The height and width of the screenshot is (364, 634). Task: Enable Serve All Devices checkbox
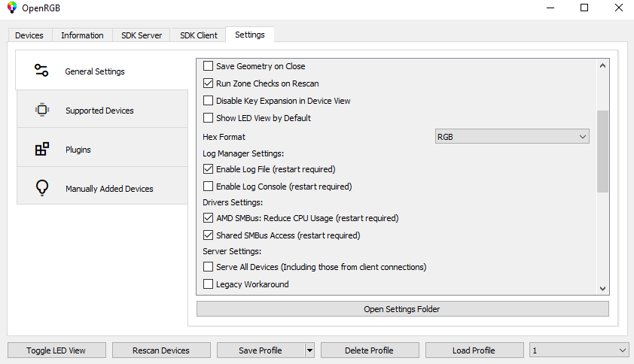coord(209,267)
